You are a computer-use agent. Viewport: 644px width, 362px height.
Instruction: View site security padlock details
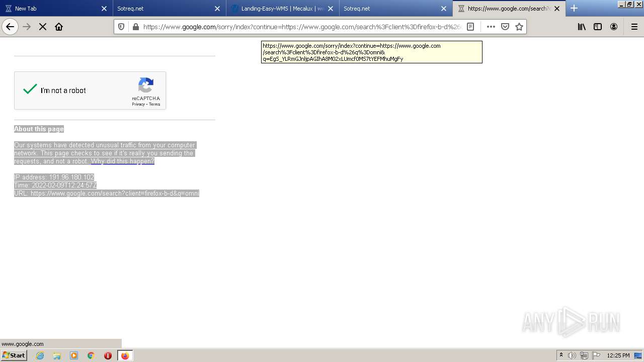(x=135, y=27)
